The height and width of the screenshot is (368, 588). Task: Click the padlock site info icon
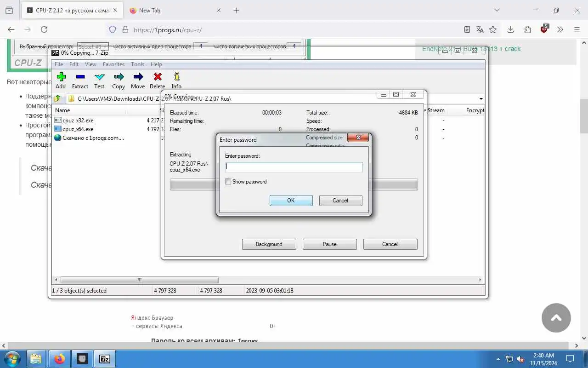pyautogui.click(x=125, y=29)
